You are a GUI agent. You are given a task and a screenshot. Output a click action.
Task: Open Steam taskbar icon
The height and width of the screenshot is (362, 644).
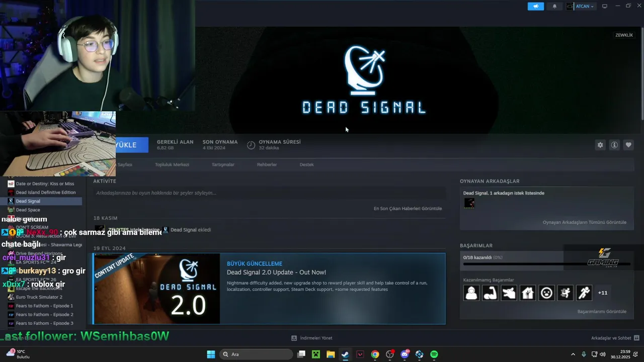coord(345,354)
